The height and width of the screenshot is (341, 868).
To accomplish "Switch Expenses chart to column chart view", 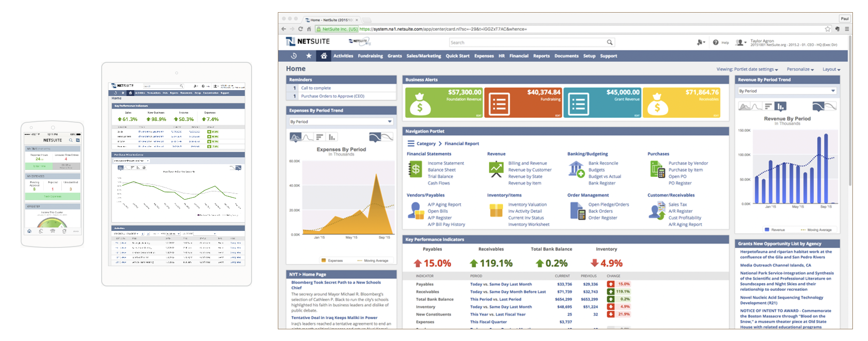I will 332,137.
